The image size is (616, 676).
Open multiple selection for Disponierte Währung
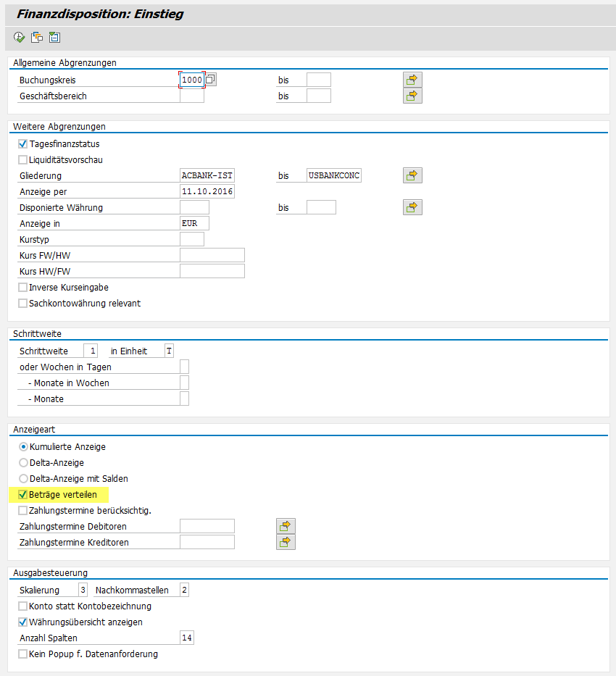(x=412, y=207)
